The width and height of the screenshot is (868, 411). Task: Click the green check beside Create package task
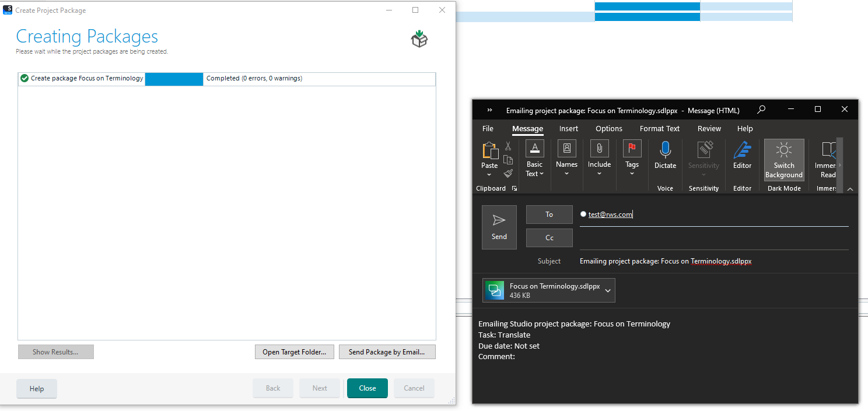coord(24,78)
